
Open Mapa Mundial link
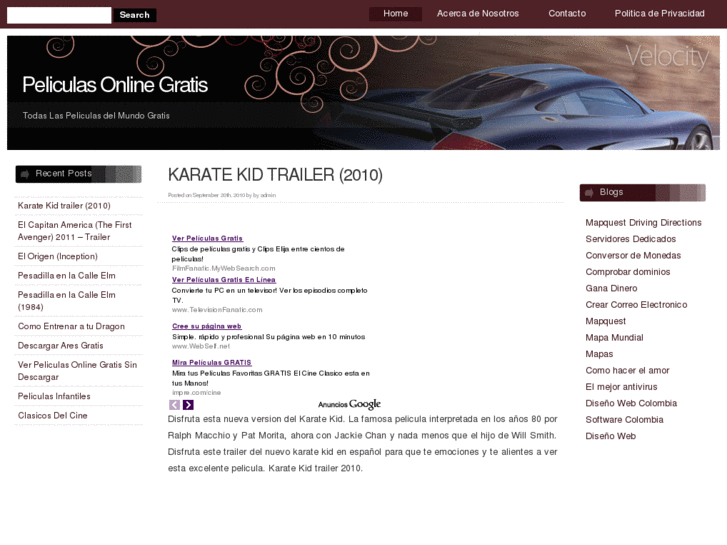[x=614, y=338]
